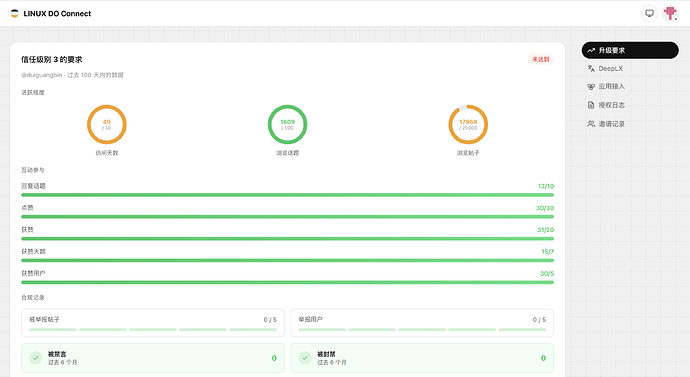The height and width of the screenshot is (377, 690).
Task: Click the 浏览话题 label under the ring
Action: tap(287, 153)
